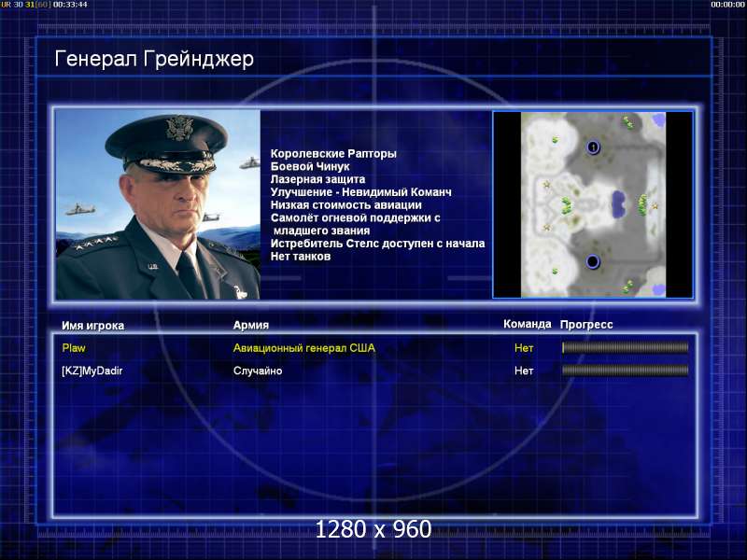This screenshot has width=747, height=560.
Task: Click 'Истребитель Стелс доступен с начала' line
Action: pyautogui.click(x=377, y=244)
